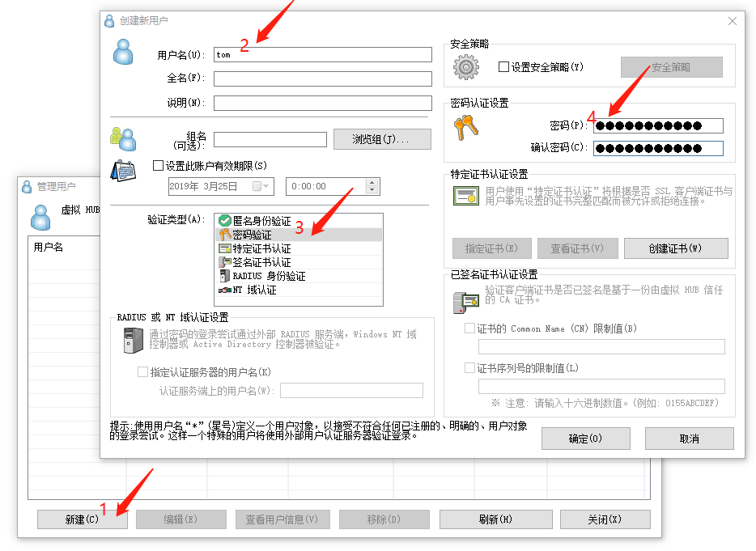Image resolution: width=756 pixels, height=551 pixels.
Task: Click the server certificate icon in signed certificate settings
Action: [465, 303]
